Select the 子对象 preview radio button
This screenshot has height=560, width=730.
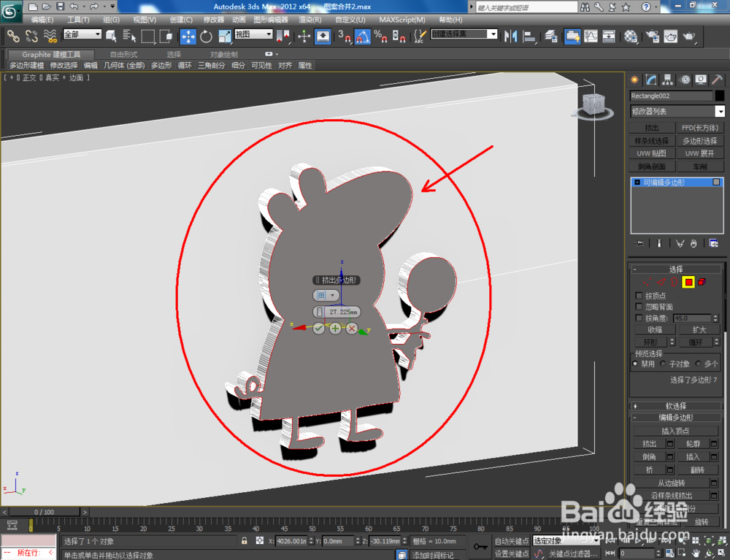[663, 364]
